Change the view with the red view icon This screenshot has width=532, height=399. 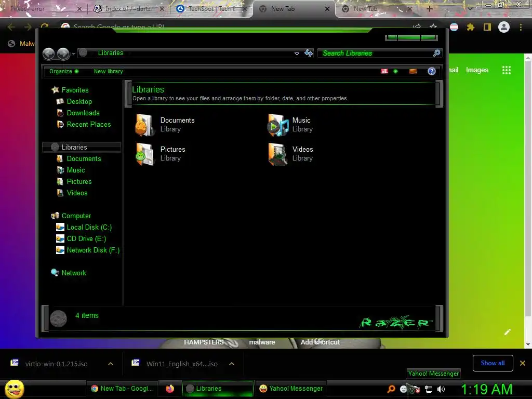[384, 71]
